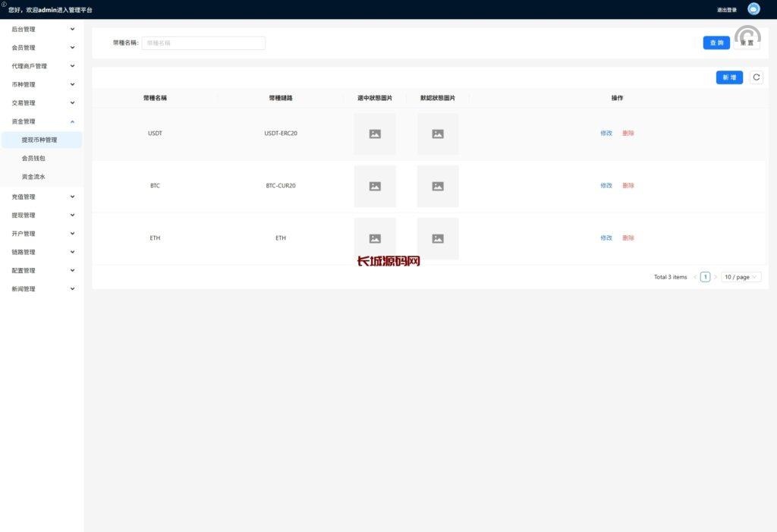Click the USDT default-state image placeholder
The height and width of the screenshot is (532, 777).
(x=438, y=134)
